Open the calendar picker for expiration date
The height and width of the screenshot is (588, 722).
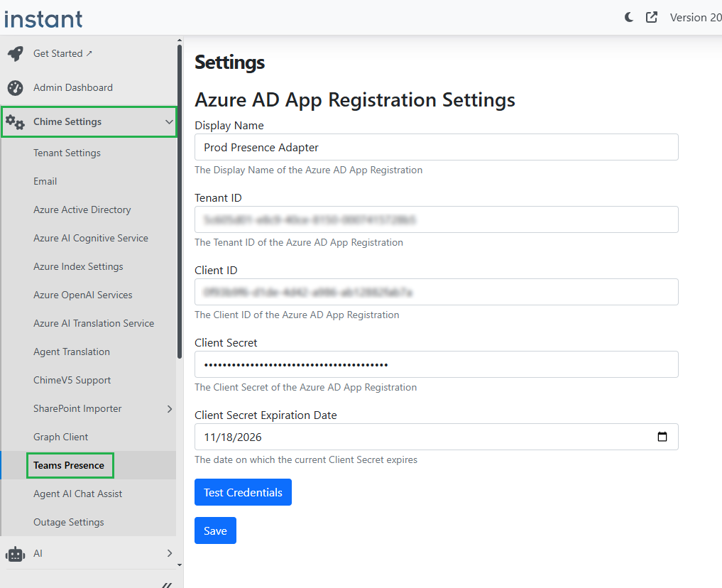[x=662, y=437]
